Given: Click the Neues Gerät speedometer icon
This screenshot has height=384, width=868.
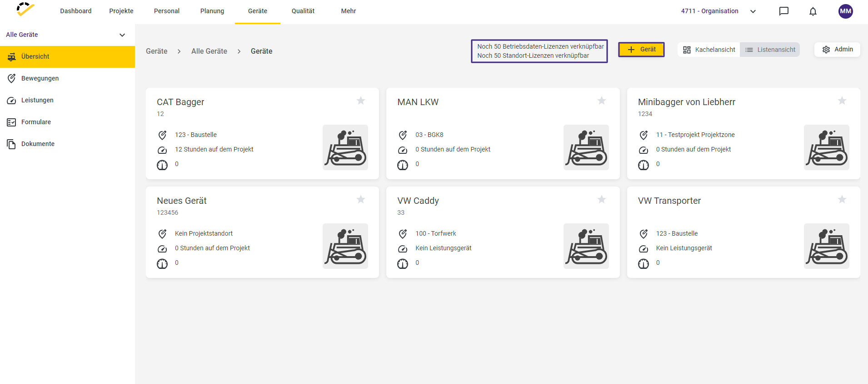Looking at the screenshot, I should coord(162,249).
